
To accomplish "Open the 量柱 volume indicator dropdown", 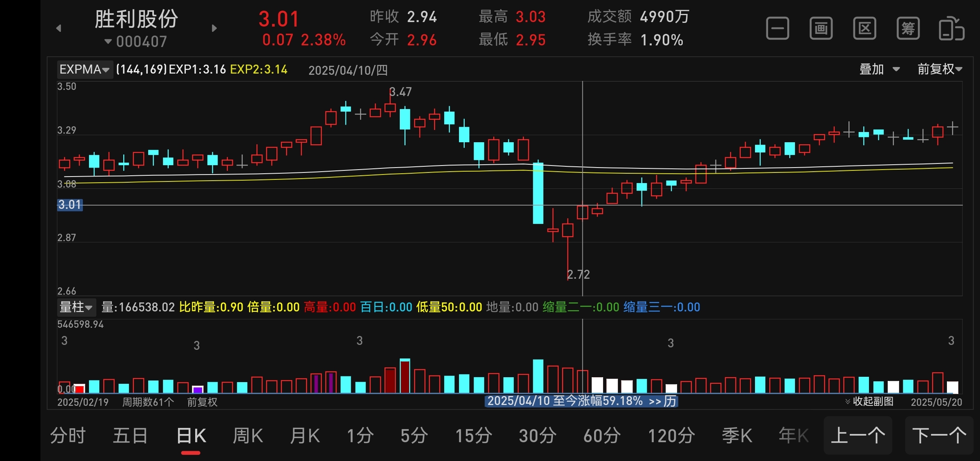I will click(x=76, y=307).
